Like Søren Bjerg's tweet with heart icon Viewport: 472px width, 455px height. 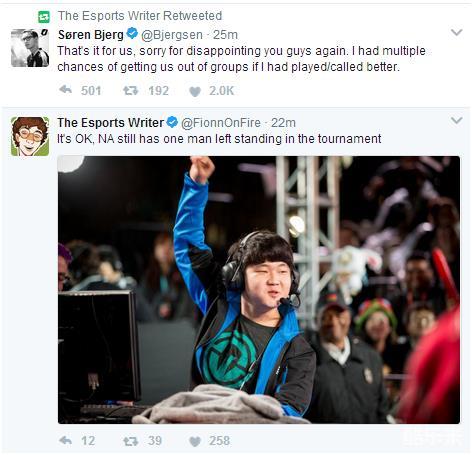coord(195,91)
